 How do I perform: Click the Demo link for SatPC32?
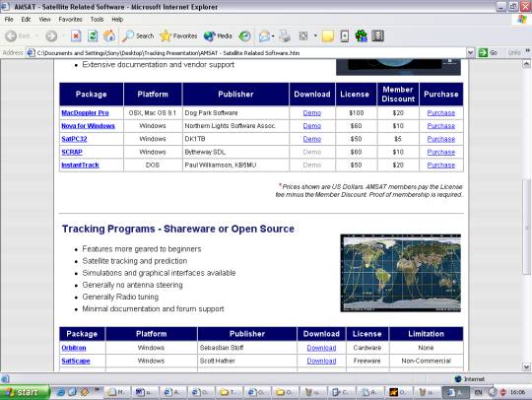tap(312, 139)
